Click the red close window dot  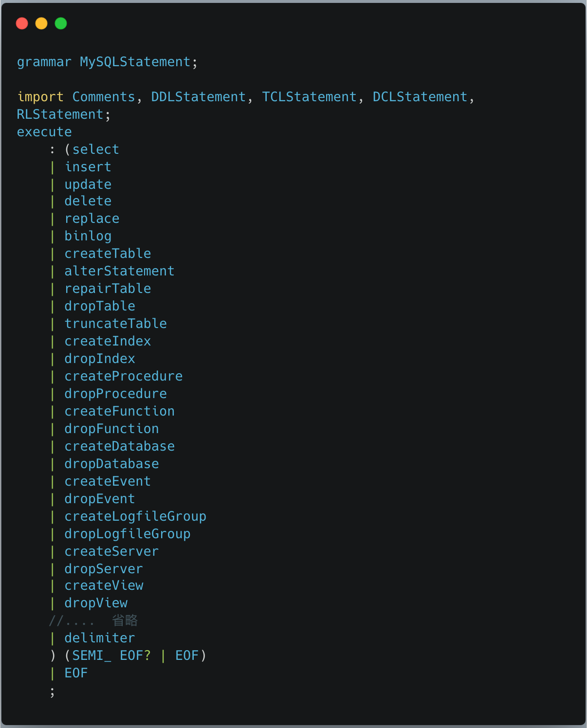(22, 23)
